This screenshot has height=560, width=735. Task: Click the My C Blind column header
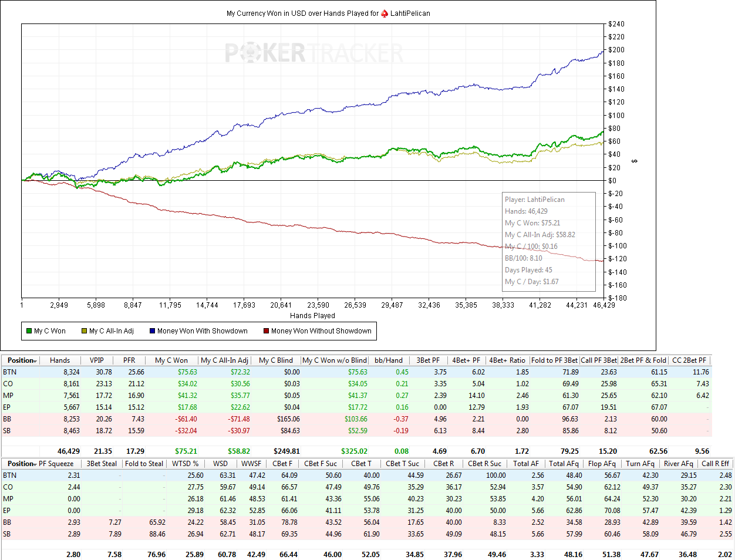coord(276,360)
